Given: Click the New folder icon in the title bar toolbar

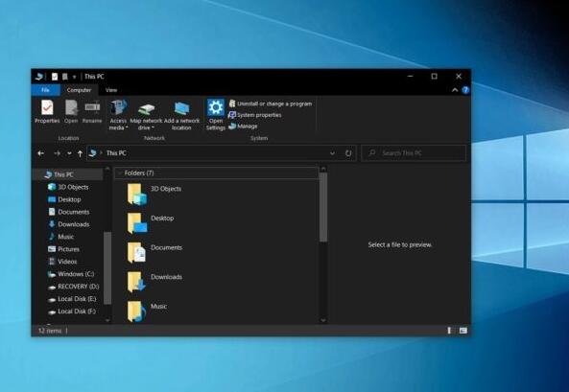Looking at the screenshot, I should coord(65,77).
